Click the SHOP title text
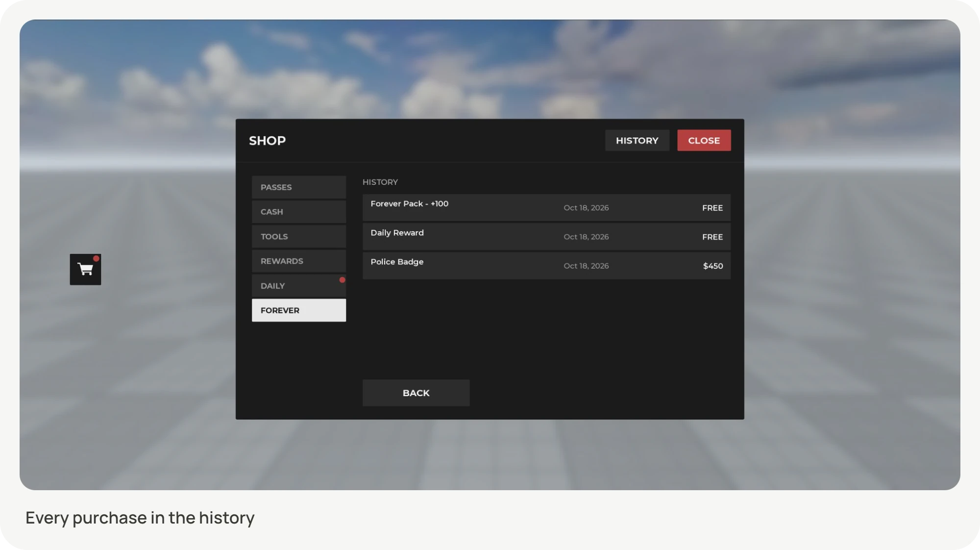This screenshot has height=550, width=980. click(x=267, y=141)
